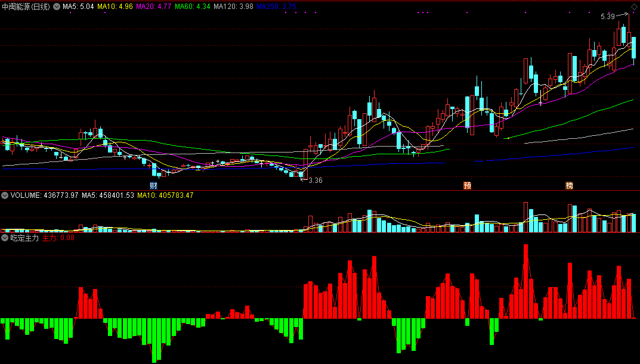Click the MA20: 4.77 label
This screenshot has width=640, height=364.
coord(153,7)
